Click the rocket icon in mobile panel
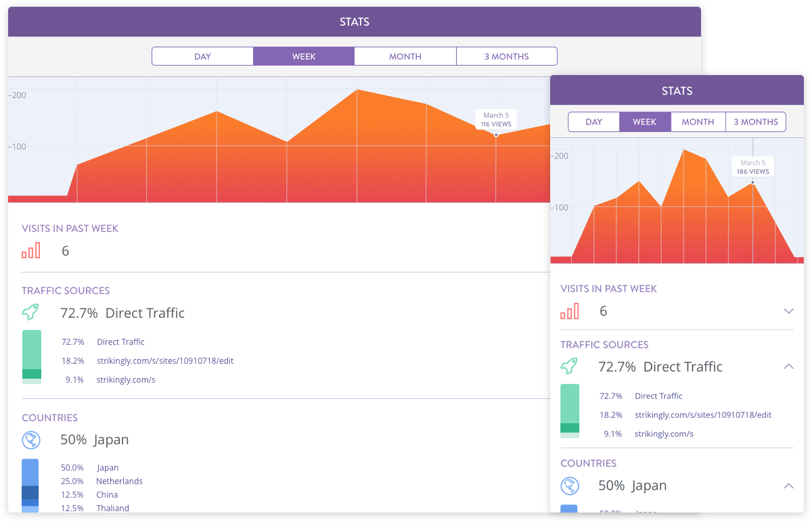The height and width of the screenshot is (522, 812). (569, 366)
